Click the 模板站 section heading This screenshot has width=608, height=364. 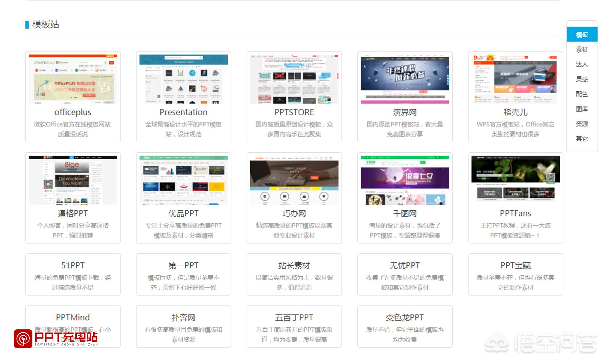pyautogui.click(x=46, y=25)
